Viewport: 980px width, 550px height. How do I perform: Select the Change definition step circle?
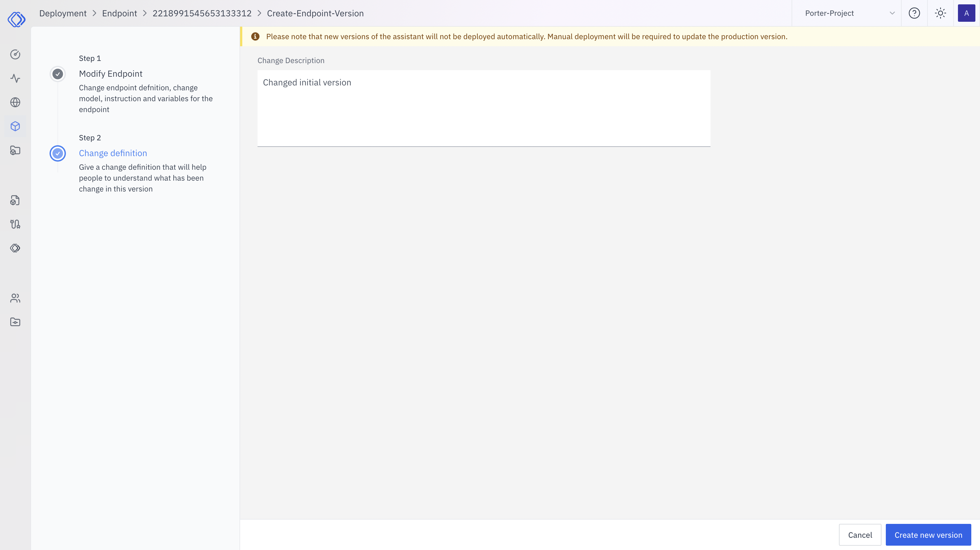[57, 154]
